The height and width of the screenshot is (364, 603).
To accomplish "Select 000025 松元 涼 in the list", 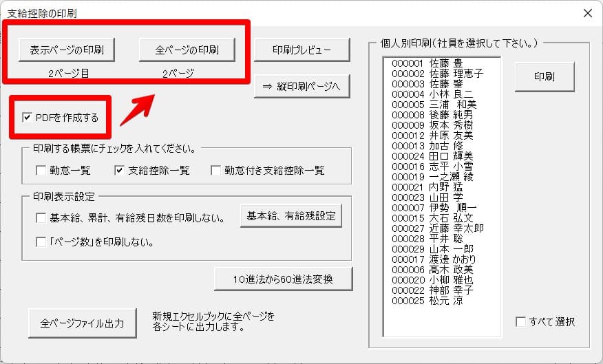I will [427, 300].
